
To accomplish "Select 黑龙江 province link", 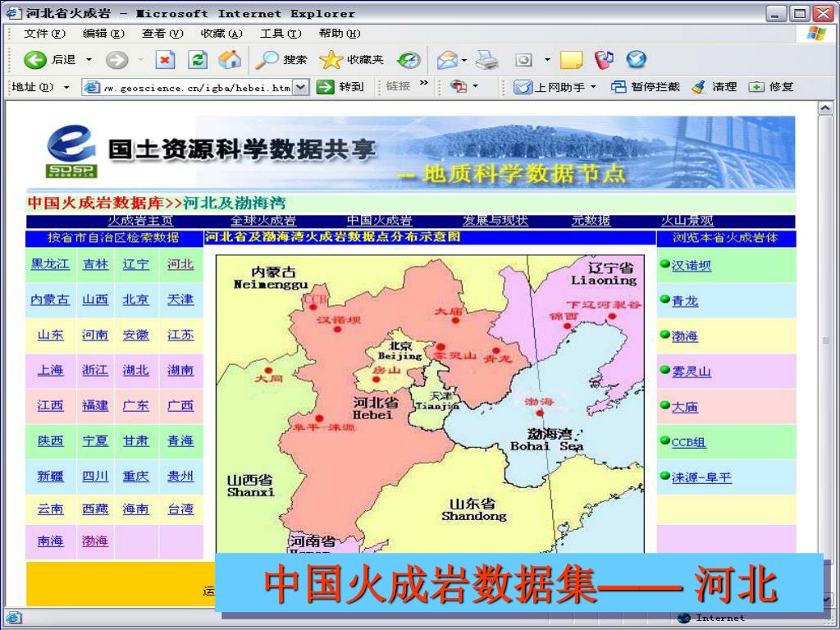I will tap(50, 264).
